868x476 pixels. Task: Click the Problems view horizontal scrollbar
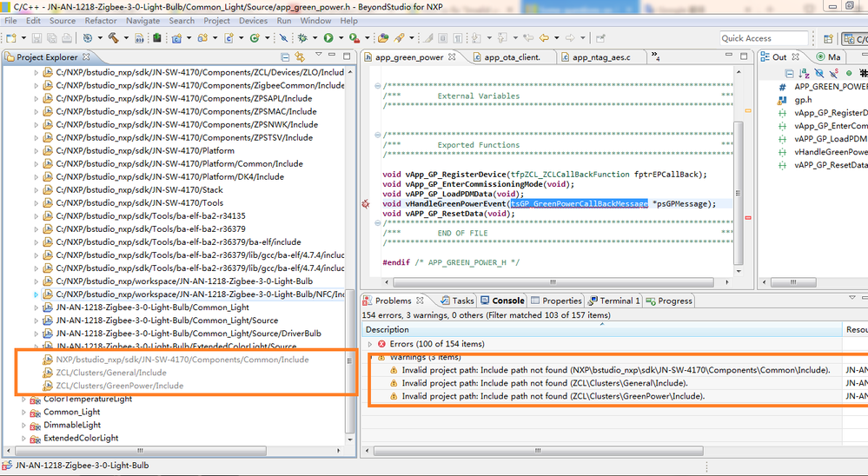pos(536,451)
